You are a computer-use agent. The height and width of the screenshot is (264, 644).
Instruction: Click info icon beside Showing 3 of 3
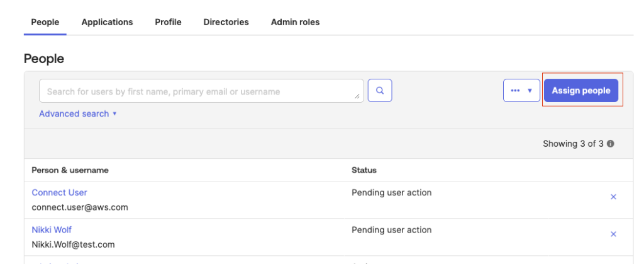tap(611, 144)
